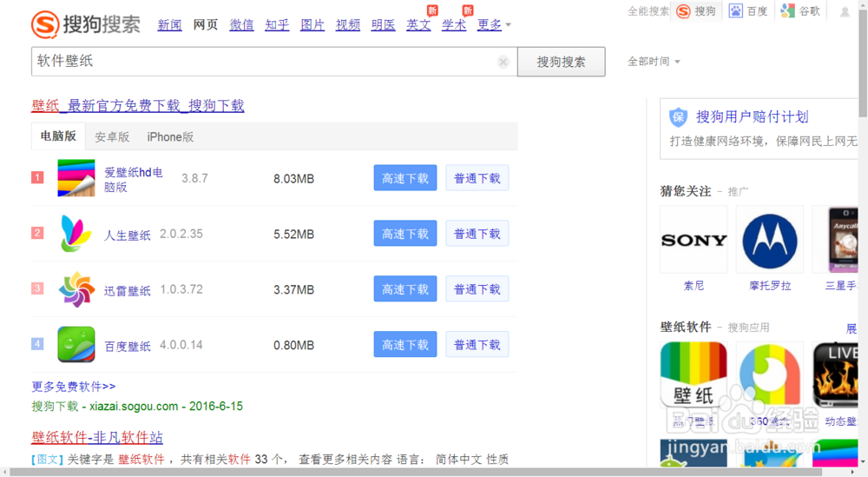868x477 pixels.
Task: Go to the 学术 category
Action: (454, 24)
